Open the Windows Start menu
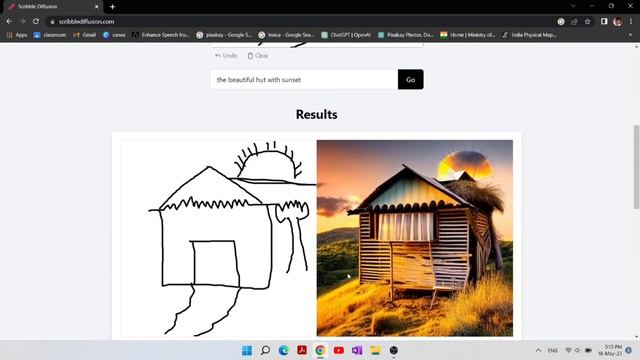 click(x=247, y=350)
